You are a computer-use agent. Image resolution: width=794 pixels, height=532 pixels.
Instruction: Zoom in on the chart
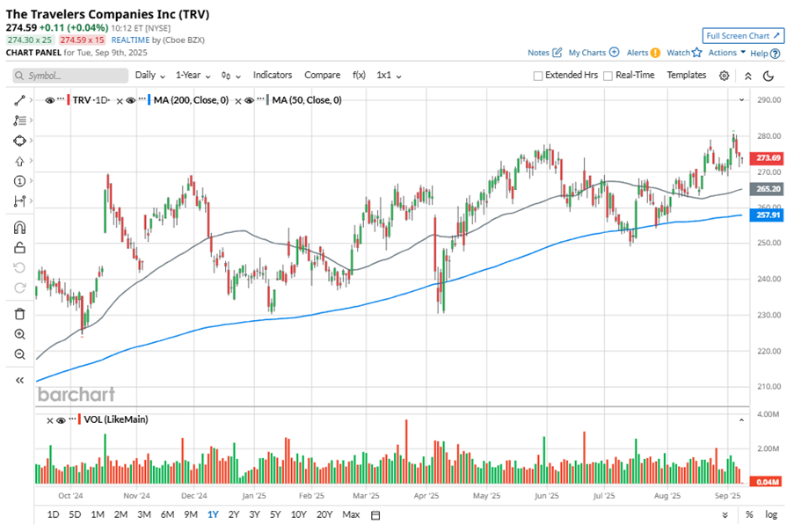[x=19, y=334]
